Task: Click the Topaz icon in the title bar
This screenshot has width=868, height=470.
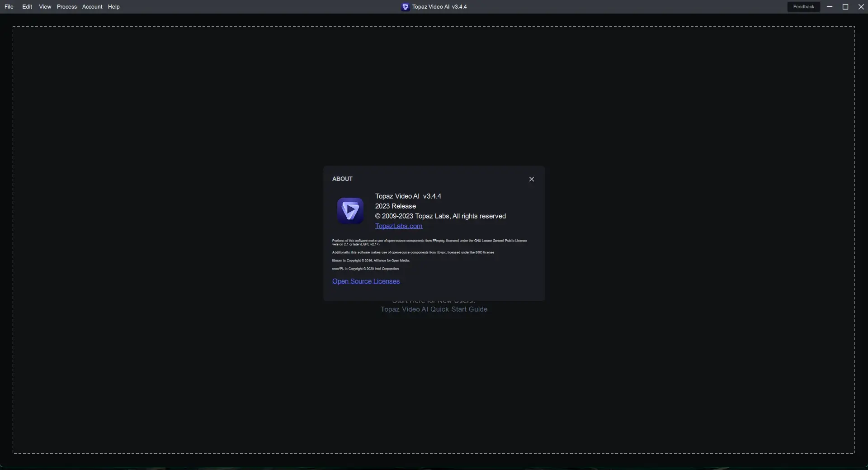Action: tap(406, 7)
